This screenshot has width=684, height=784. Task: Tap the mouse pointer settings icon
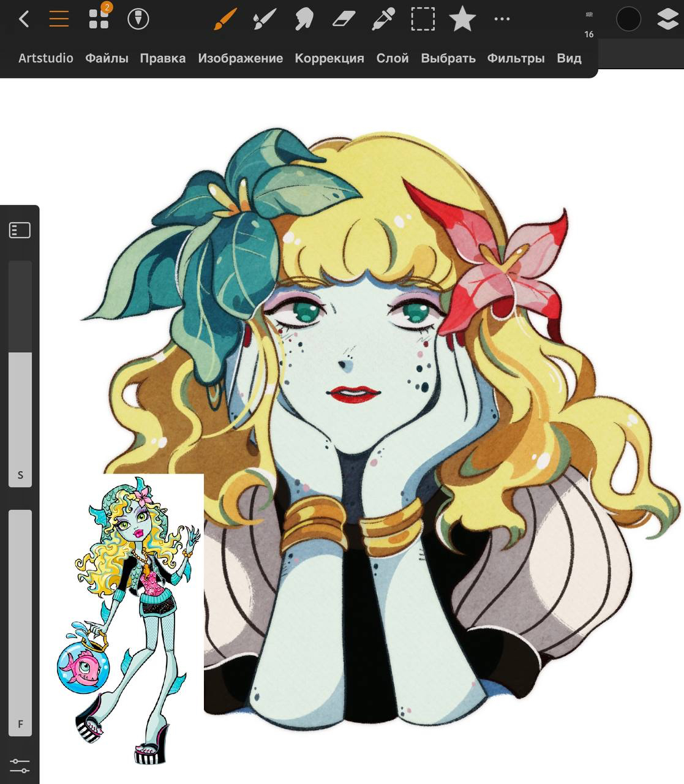[x=138, y=19]
